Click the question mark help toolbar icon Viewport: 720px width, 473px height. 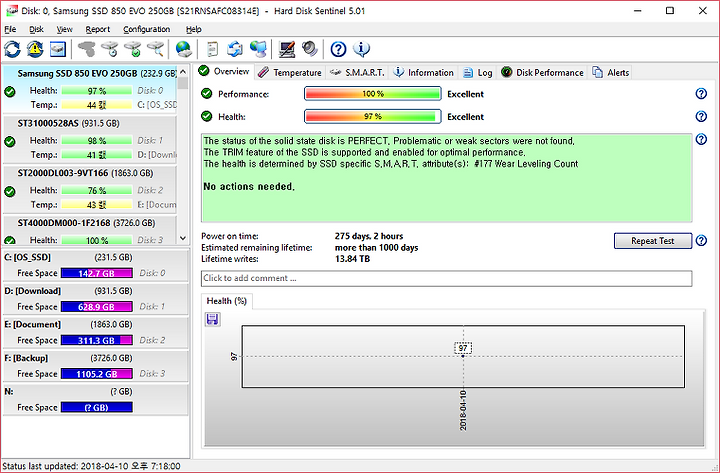(338, 49)
